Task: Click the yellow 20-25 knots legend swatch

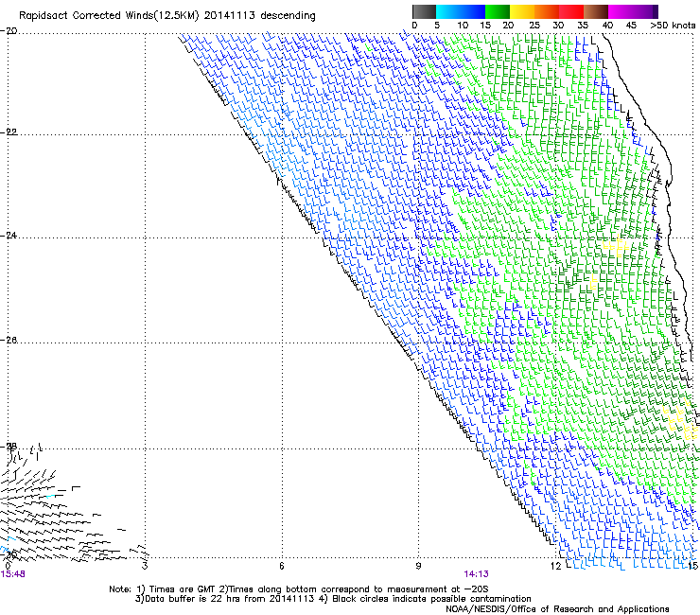Action: (x=522, y=11)
